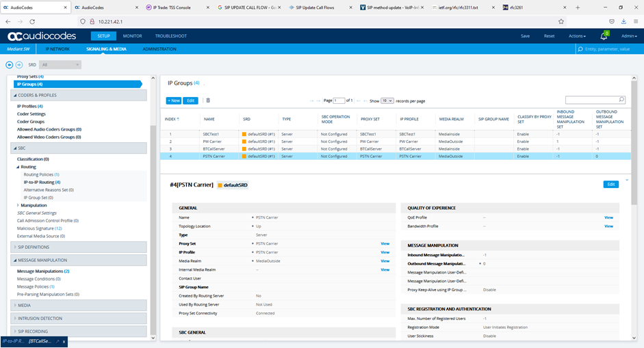Select the SBCTest1 row in the table
Viewport: 644px width, 348px height.
point(396,134)
